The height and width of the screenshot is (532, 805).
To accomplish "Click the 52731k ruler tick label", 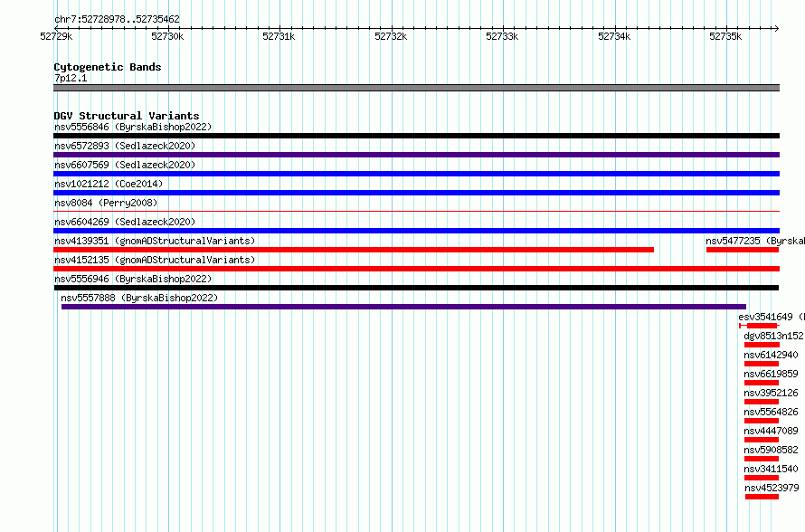I will point(279,36).
